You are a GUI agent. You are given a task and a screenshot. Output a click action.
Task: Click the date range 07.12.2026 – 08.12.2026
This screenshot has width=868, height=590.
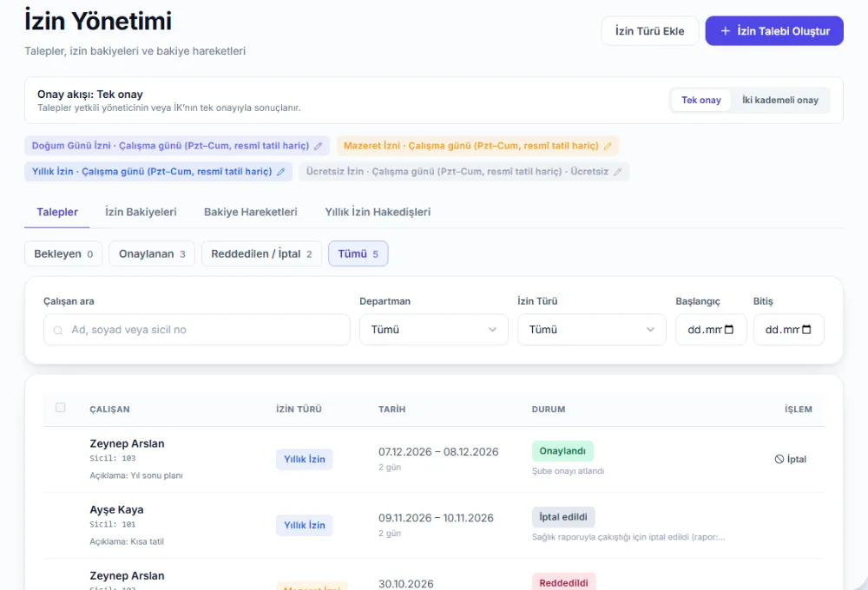click(438, 452)
